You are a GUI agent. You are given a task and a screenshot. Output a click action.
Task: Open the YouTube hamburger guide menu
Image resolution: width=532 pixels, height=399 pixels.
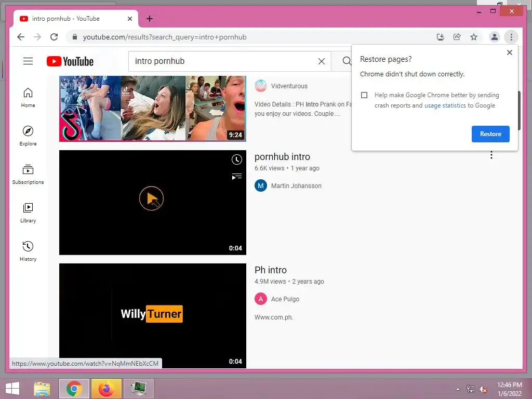(28, 61)
